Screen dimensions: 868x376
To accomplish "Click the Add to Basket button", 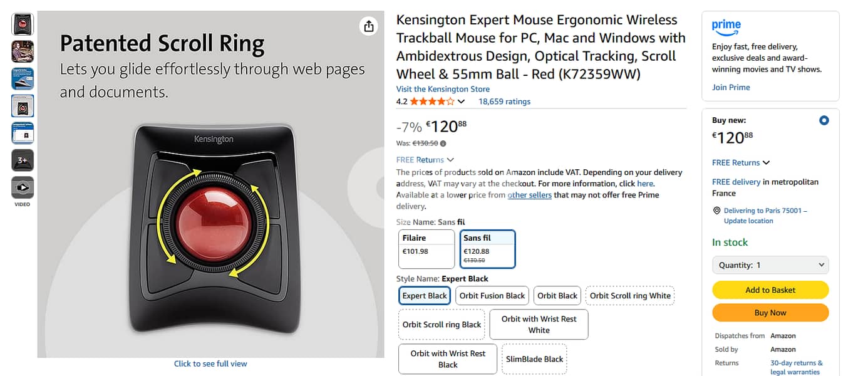I will pos(770,290).
